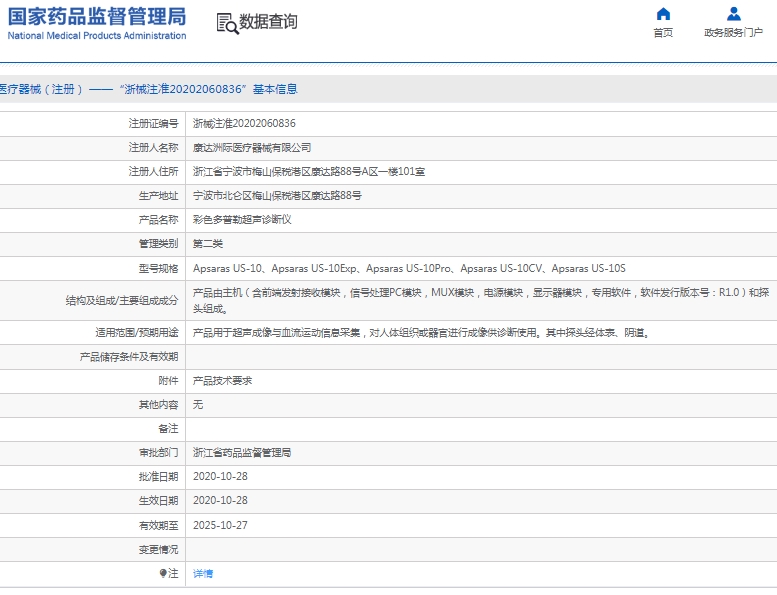Click the 型号规格 row label
The image size is (777, 595).
pyautogui.click(x=159, y=269)
